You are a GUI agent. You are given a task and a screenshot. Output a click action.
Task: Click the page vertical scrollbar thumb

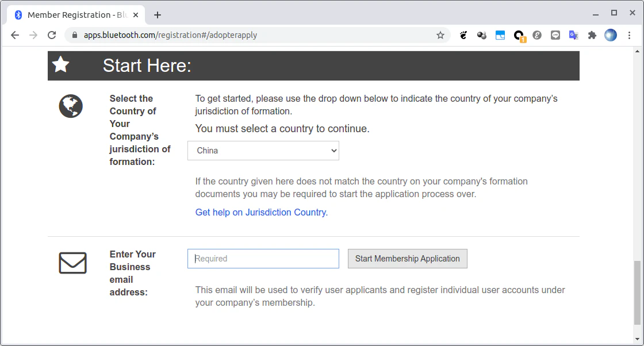pyautogui.click(x=637, y=292)
